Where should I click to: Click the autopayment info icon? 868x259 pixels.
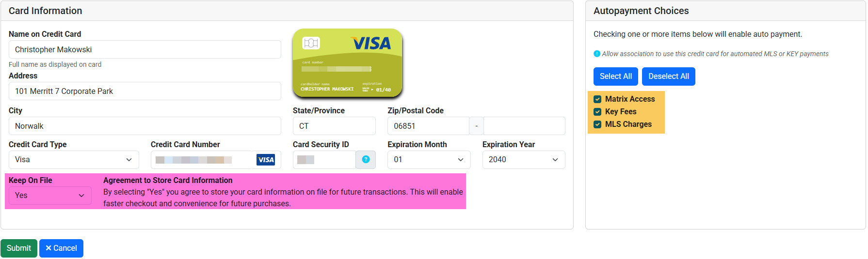pos(597,54)
